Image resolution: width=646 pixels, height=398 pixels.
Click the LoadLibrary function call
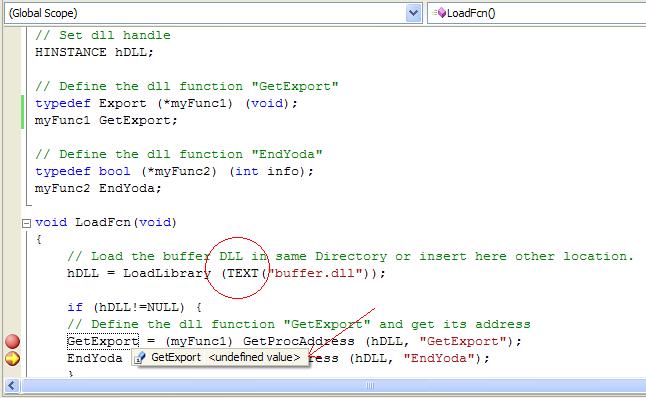click(x=167, y=273)
